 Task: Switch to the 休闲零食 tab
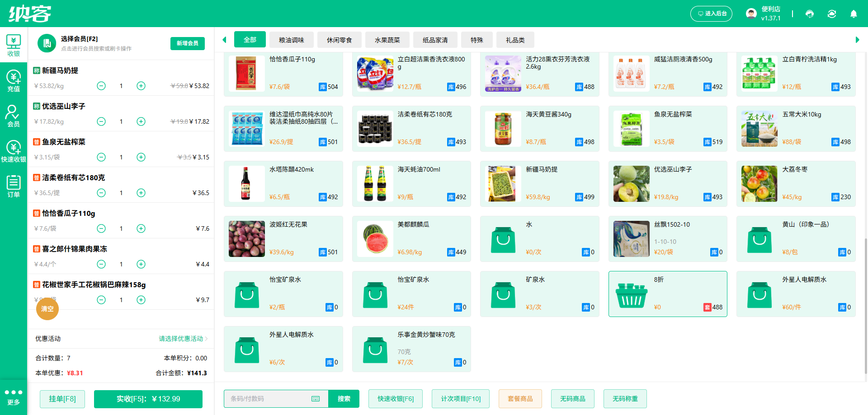(x=340, y=40)
